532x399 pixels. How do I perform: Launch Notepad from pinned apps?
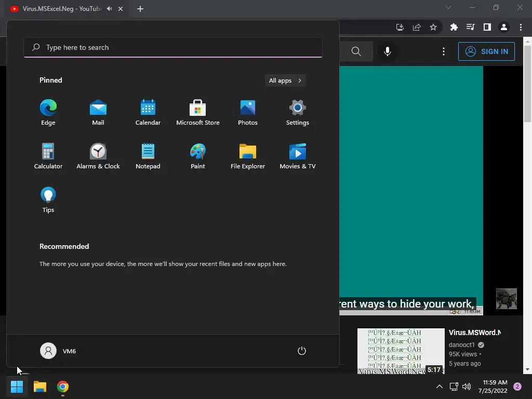coord(148,156)
